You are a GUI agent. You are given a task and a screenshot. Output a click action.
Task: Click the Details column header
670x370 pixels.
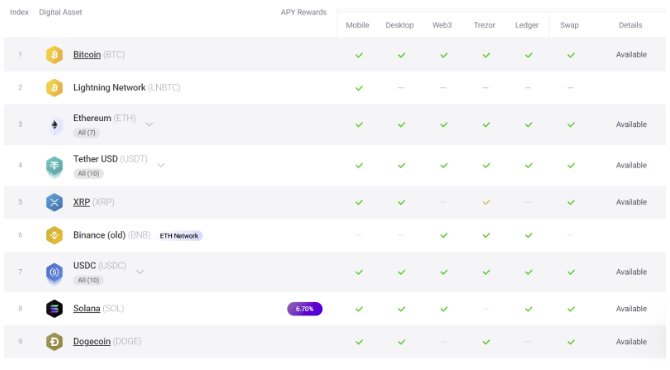tap(630, 25)
